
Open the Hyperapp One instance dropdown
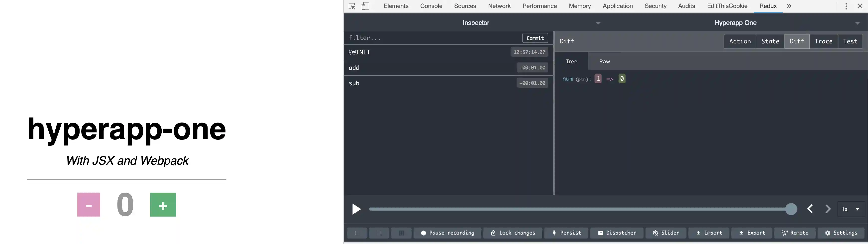(858, 23)
